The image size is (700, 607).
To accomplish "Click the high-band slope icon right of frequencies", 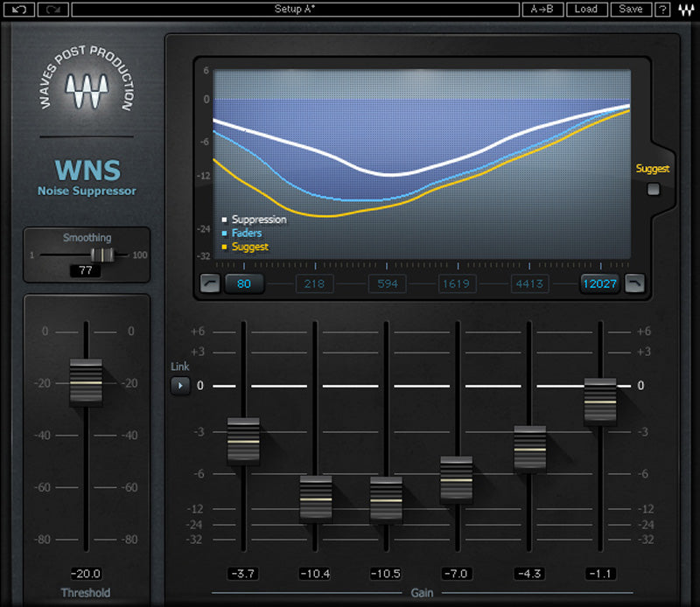I will [635, 283].
